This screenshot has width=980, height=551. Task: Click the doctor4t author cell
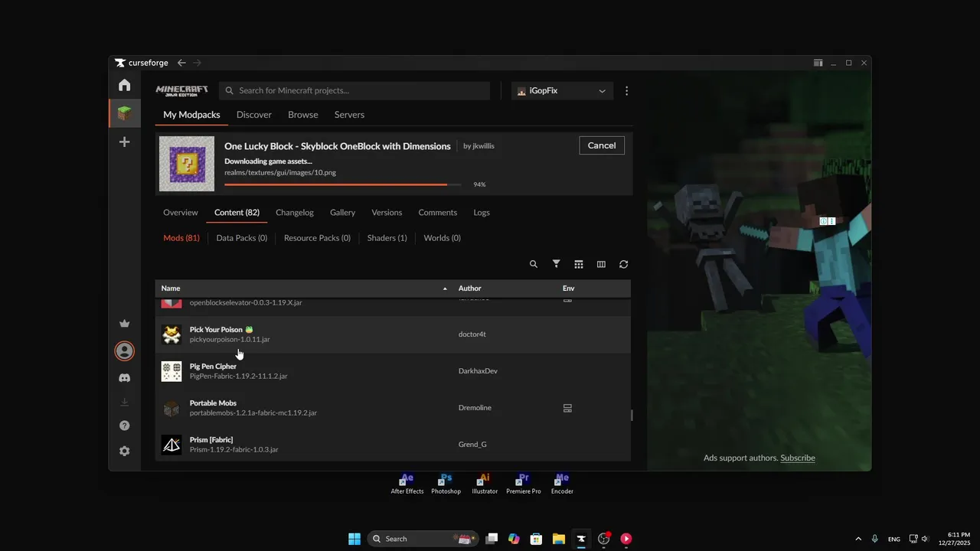coord(472,334)
